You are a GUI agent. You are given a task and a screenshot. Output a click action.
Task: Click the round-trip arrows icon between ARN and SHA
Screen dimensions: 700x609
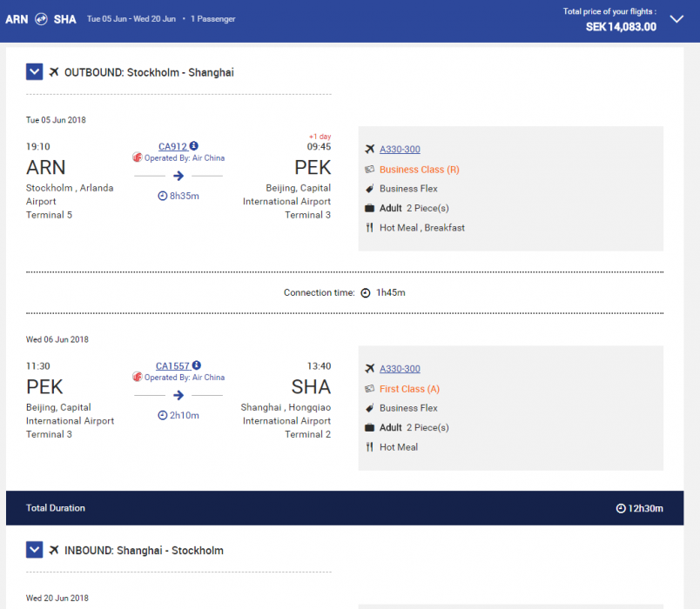tap(41, 19)
